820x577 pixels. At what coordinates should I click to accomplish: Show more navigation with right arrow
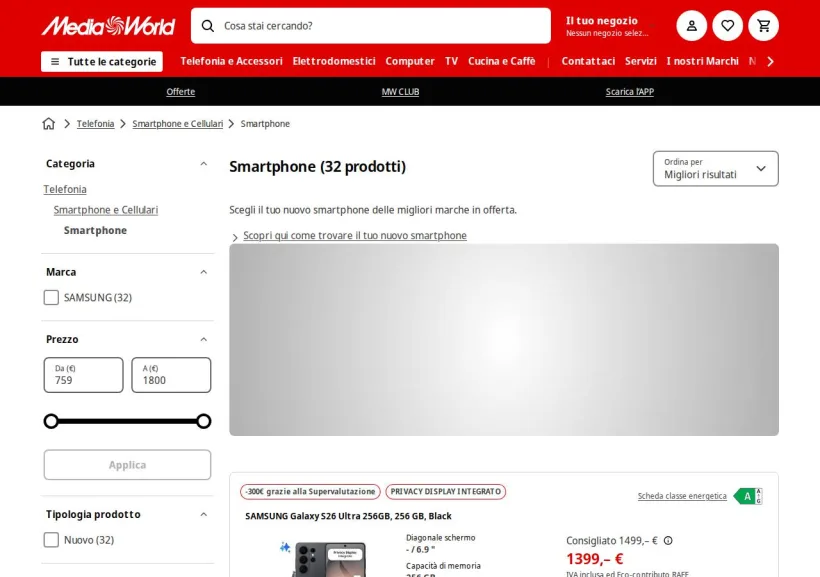click(x=770, y=61)
